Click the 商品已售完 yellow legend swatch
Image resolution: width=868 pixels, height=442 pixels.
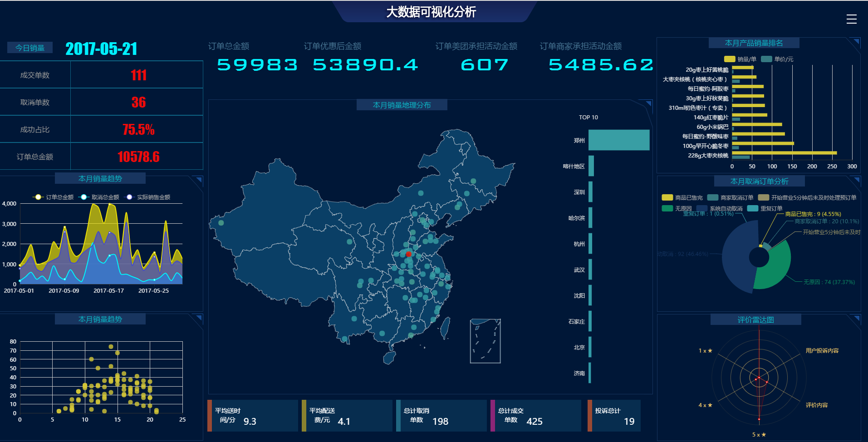pos(667,197)
